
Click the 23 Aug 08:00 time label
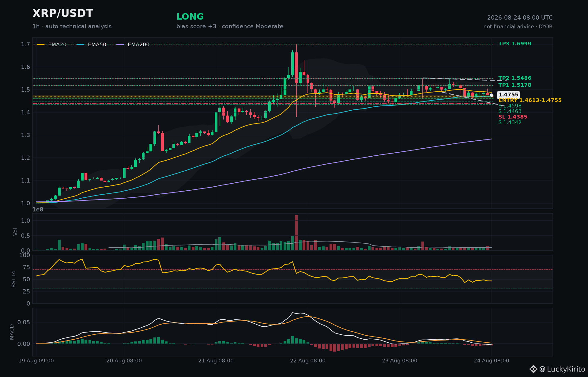[x=400, y=361]
